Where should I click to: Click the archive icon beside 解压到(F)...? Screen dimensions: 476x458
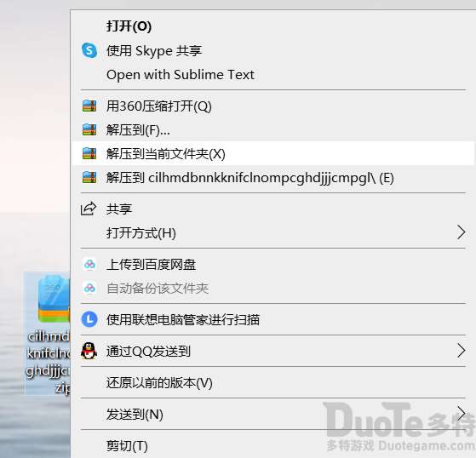[x=89, y=129]
